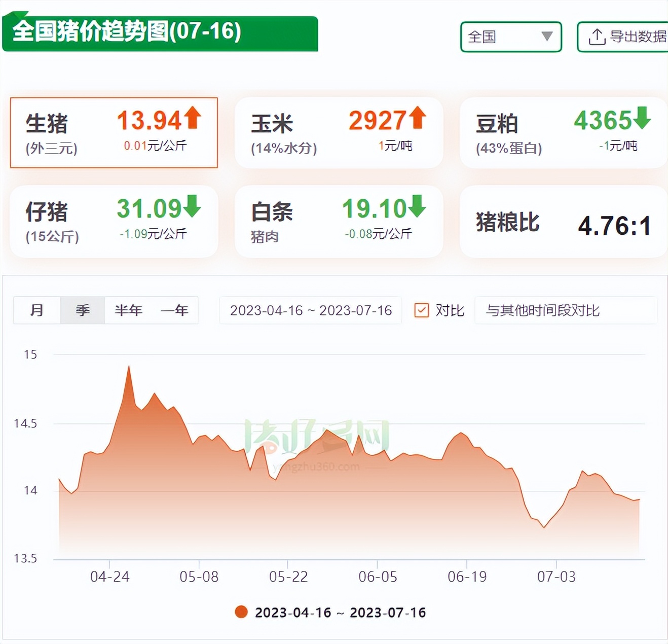
Task: Select the 玉米 (14%水分) price card
Action: click(339, 133)
